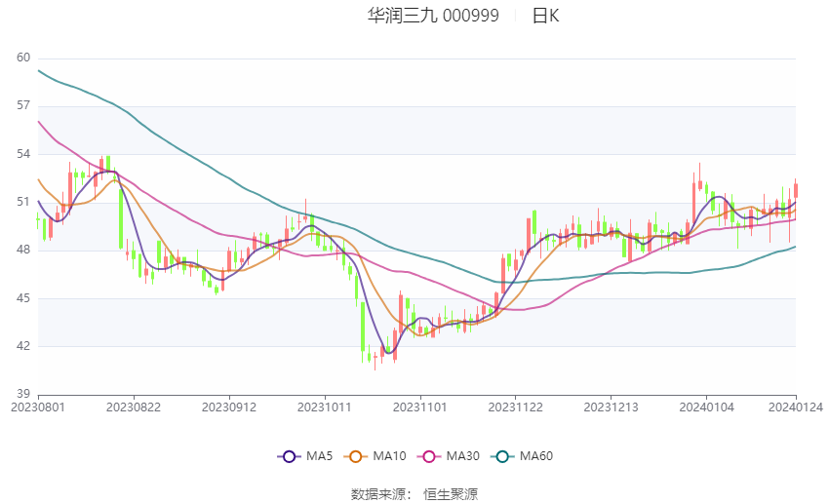Image resolution: width=829 pixels, height=504 pixels.
Task: Toggle the MA5 legend series
Action: (x=305, y=456)
